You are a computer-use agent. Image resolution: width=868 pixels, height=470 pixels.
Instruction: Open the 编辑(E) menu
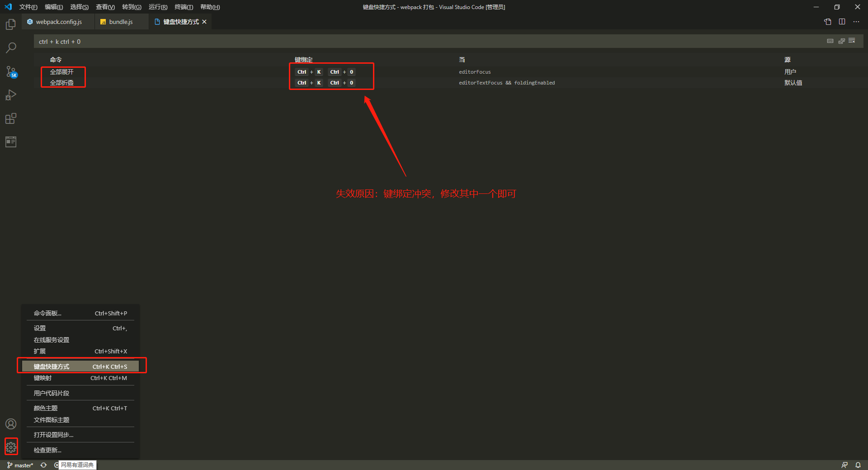(54, 7)
